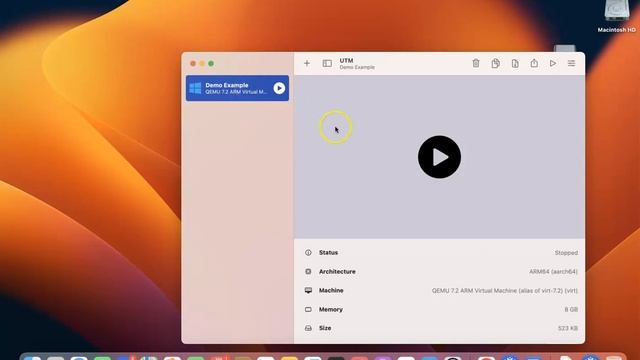This screenshot has width=640, height=360.
Task: Share the selected VM
Action: point(534,63)
